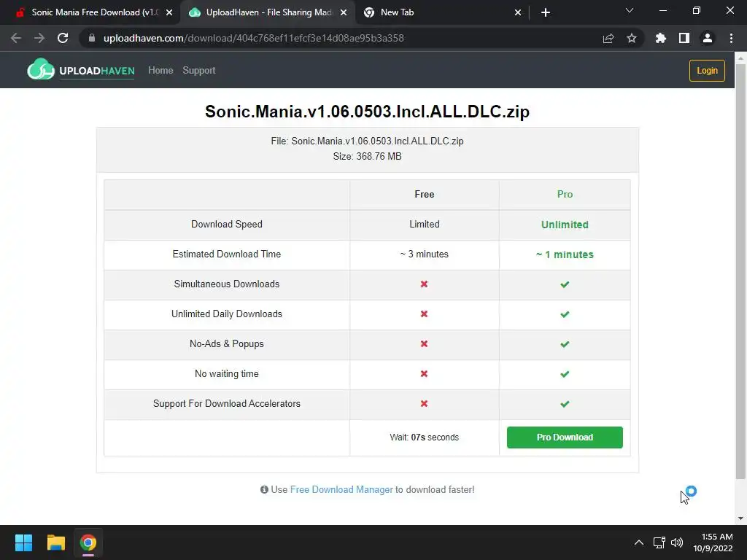This screenshot has height=560, width=747.
Task: Switch to the New Tab tab
Action: click(438, 12)
